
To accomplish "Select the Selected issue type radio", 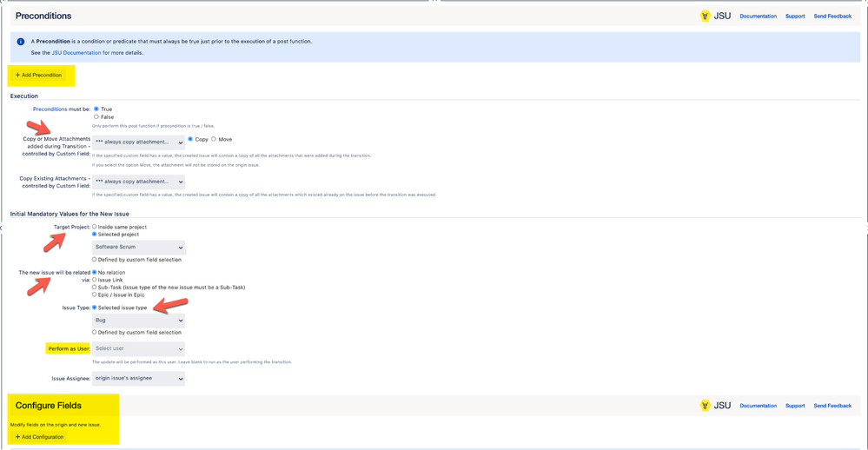I will [x=94, y=308].
